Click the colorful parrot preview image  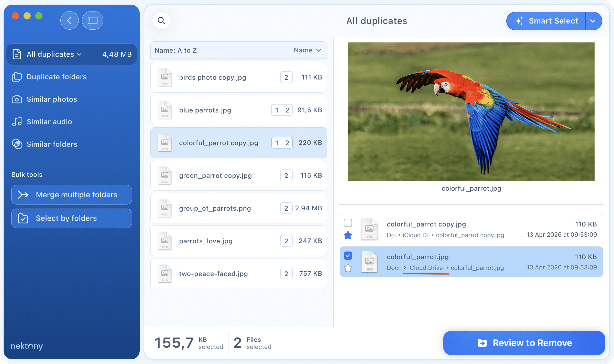[x=471, y=112]
